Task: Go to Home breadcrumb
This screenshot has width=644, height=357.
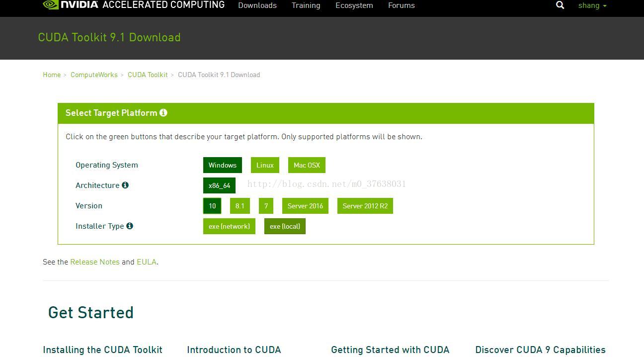Action: [x=52, y=75]
